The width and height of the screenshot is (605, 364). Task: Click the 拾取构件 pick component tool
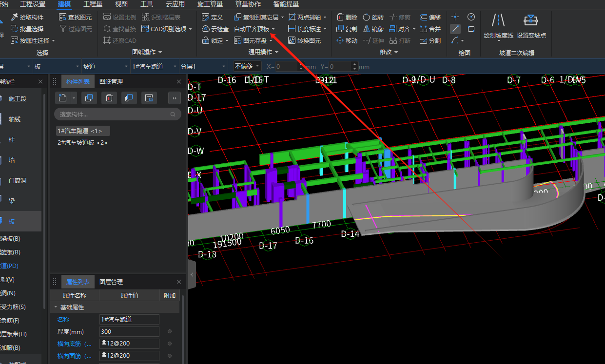(27, 17)
